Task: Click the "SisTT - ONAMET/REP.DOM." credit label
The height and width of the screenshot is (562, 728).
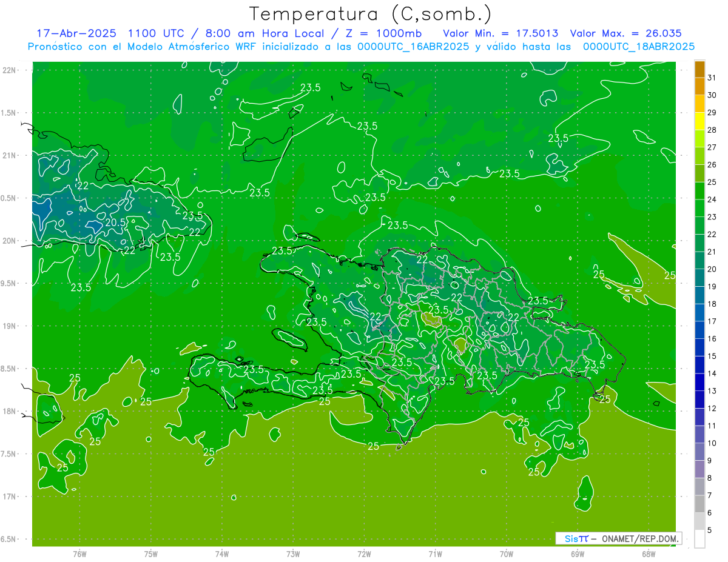Action: [618, 538]
